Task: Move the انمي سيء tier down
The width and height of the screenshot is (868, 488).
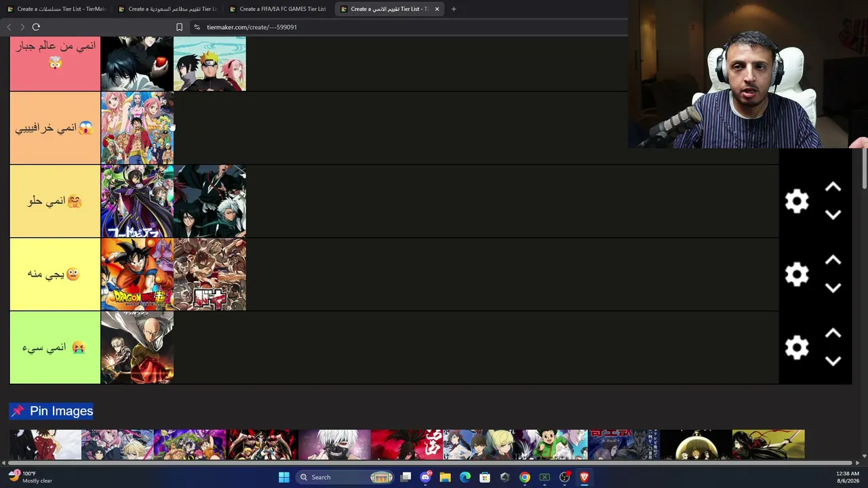Action: pos(833,361)
